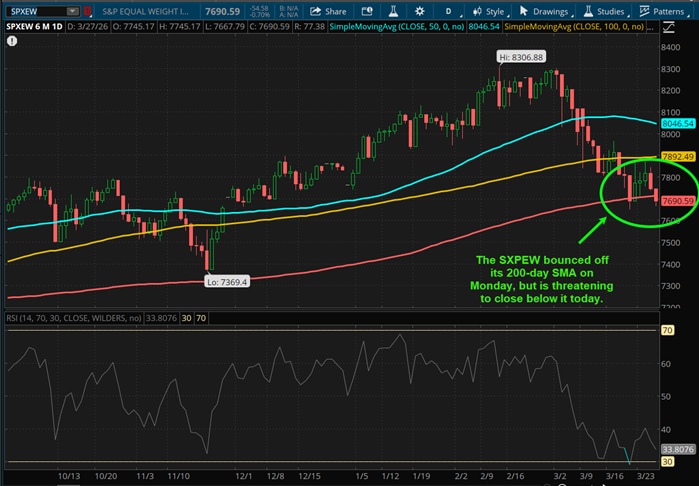This screenshot has width=699, height=486.
Task: Click the 11/10 date on the time axis
Action: pos(178,476)
